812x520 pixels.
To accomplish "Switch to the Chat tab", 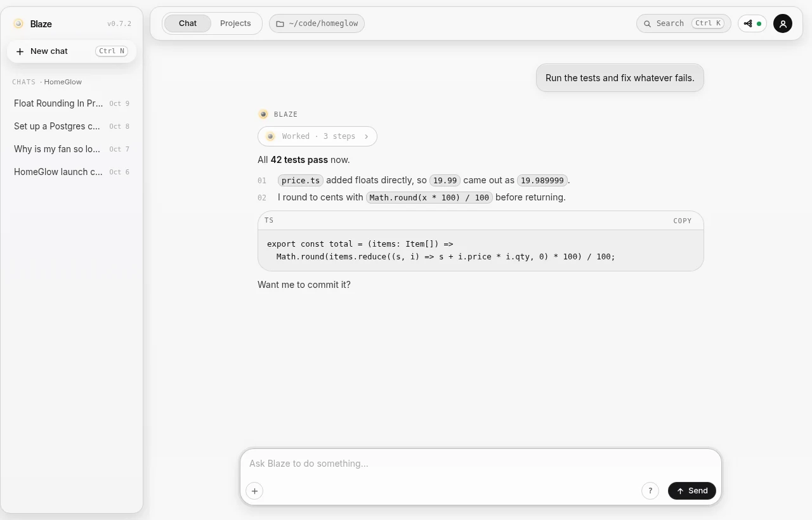I will click(188, 23).
